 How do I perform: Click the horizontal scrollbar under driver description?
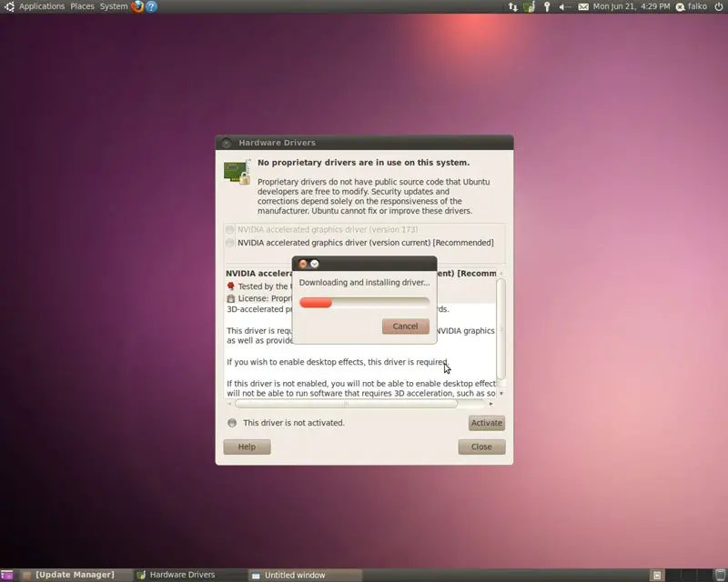coord(346,404)
